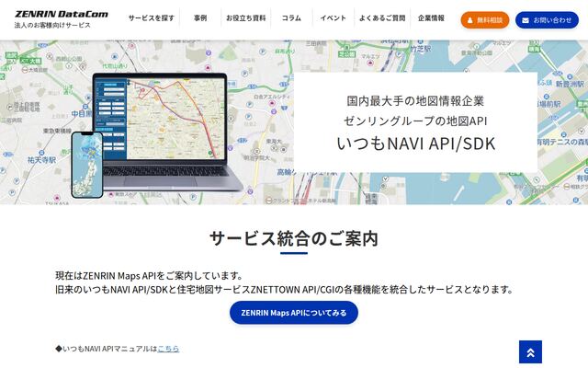
Task: Click the 現在はZENRIN Maps APIをご案内しています sentence
Action: (x=149, y=276)
